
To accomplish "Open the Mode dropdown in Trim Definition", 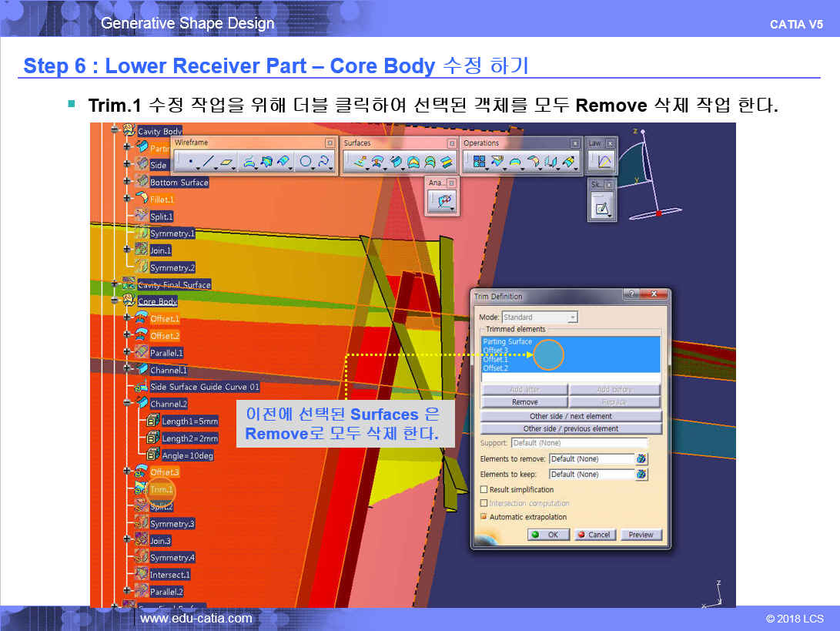I will tap(572, 317).
